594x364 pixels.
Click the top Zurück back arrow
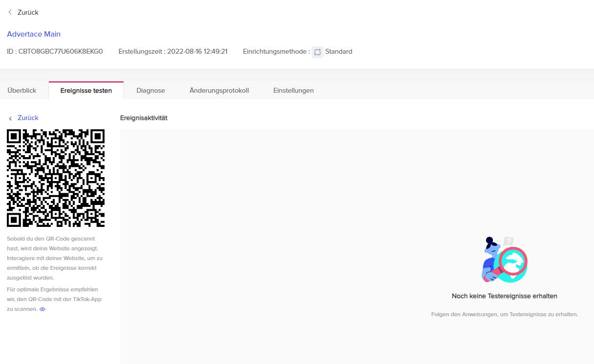pyautogui.click(x=10, y=12)
